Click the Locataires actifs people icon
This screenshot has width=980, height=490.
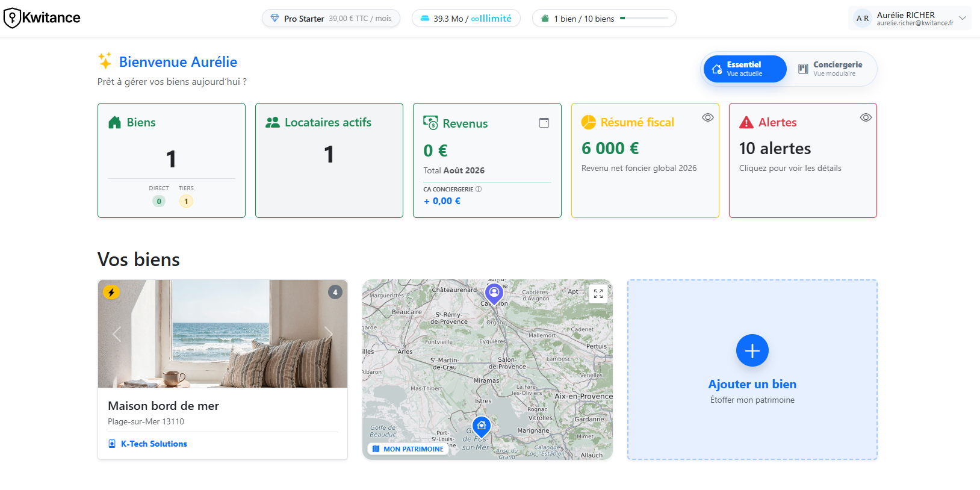(x=273, y=122)
